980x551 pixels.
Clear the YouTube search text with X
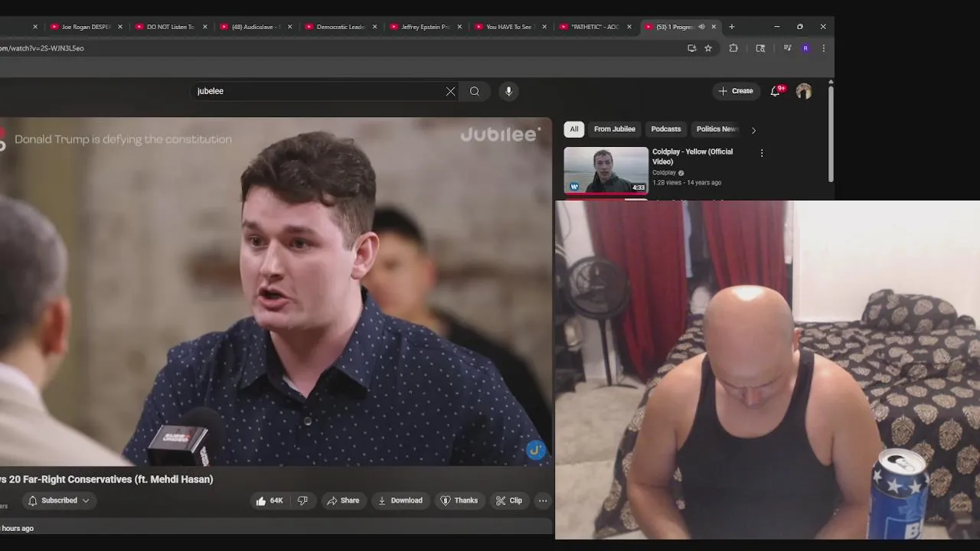[450, 91]
